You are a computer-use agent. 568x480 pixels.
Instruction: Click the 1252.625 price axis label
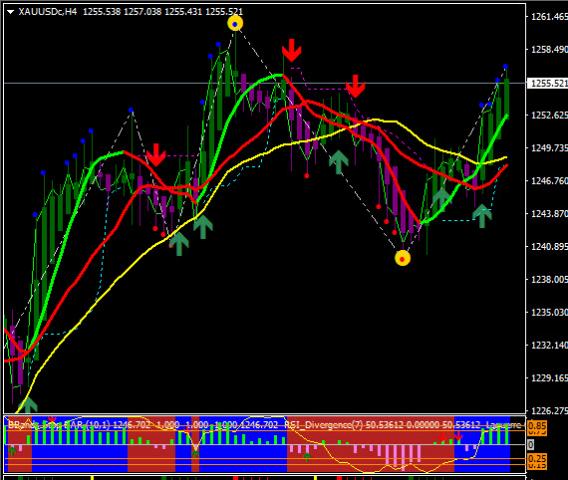(x=549, y=115)
